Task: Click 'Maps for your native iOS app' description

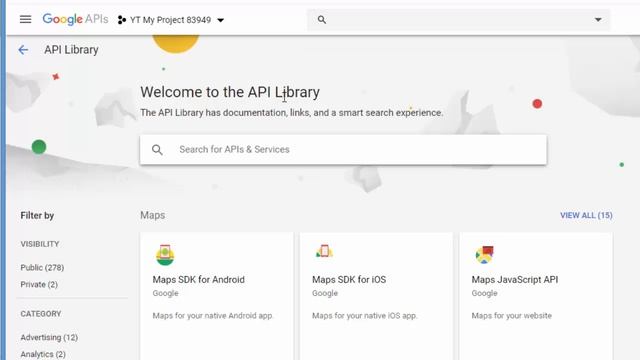Action: pos(364,316)
